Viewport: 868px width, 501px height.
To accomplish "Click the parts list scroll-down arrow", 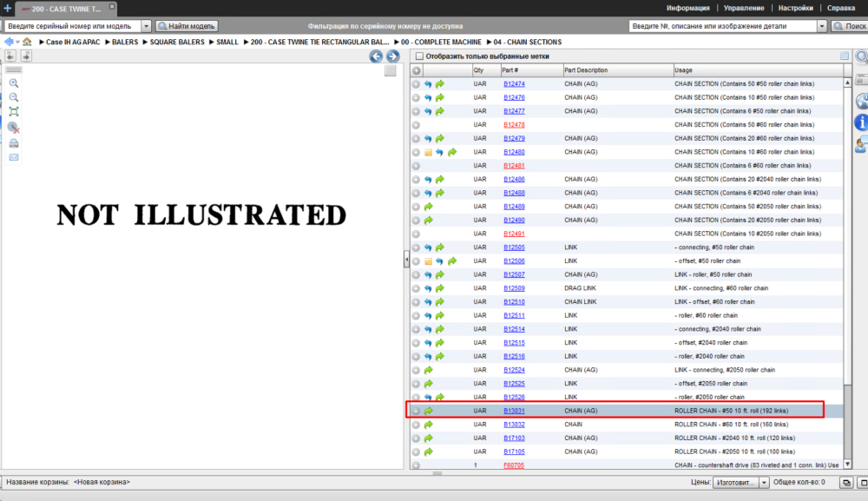I will coord(847,465).
